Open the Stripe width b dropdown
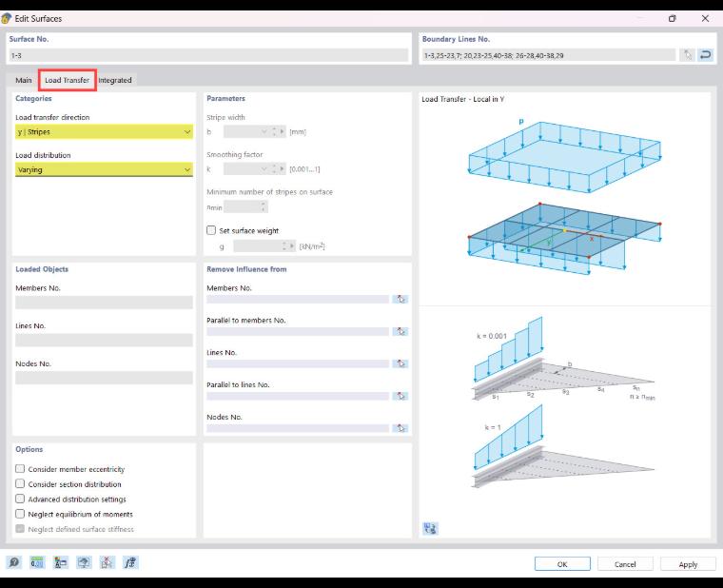723x588 pixels. click(264, 132)
